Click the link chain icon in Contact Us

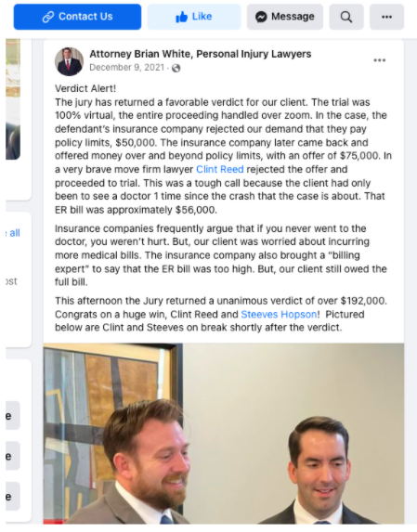[x=48, y=17]
